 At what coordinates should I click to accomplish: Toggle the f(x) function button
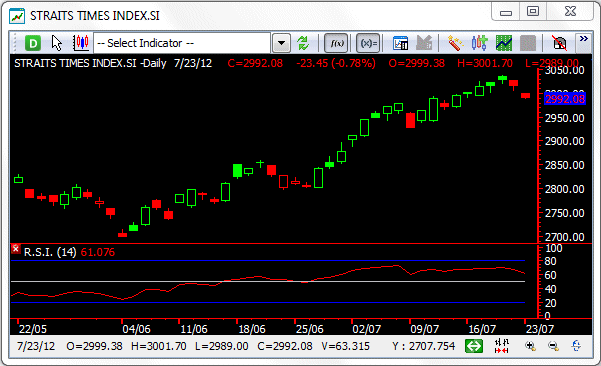(x=337, y=43)
